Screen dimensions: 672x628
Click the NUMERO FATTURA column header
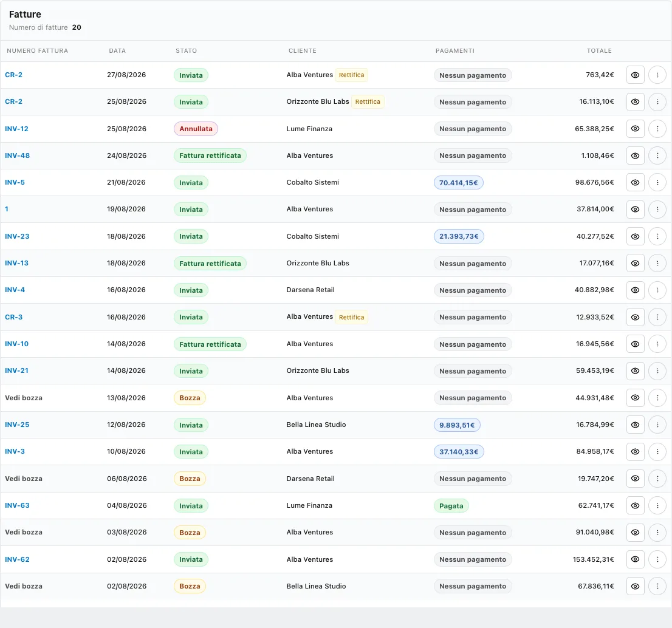[x=37, y=50]
